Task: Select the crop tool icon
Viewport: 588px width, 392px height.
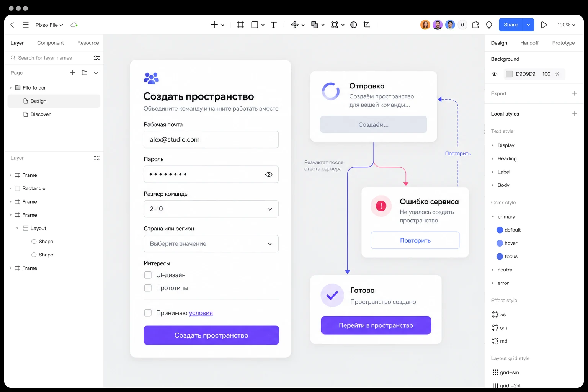Action: pos(367,25)
